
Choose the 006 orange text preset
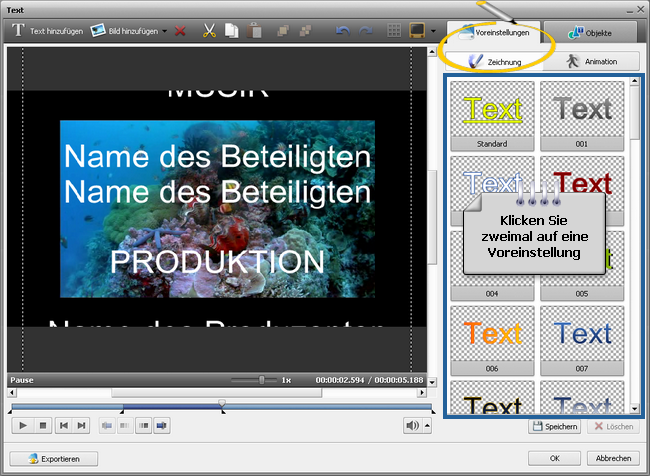coord(492,340)
